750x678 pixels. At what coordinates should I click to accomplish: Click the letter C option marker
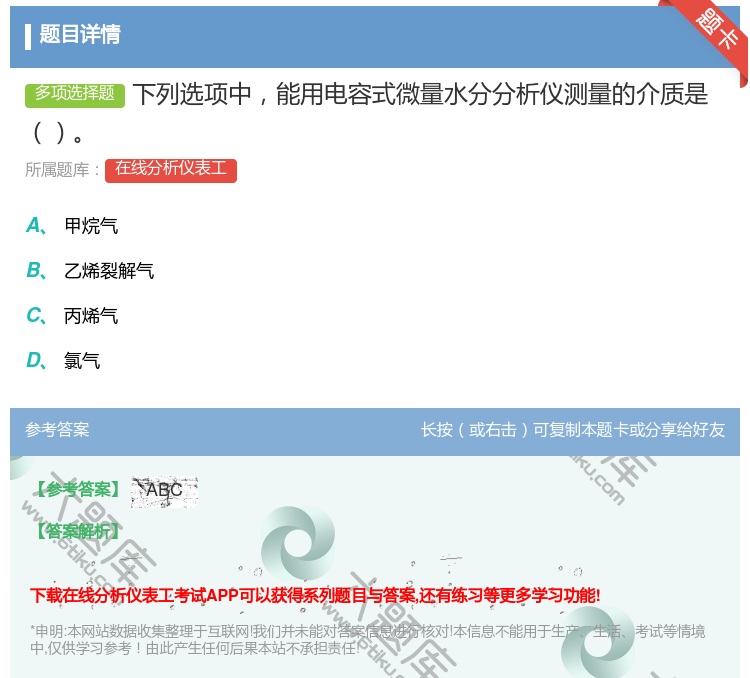point(36,315)
